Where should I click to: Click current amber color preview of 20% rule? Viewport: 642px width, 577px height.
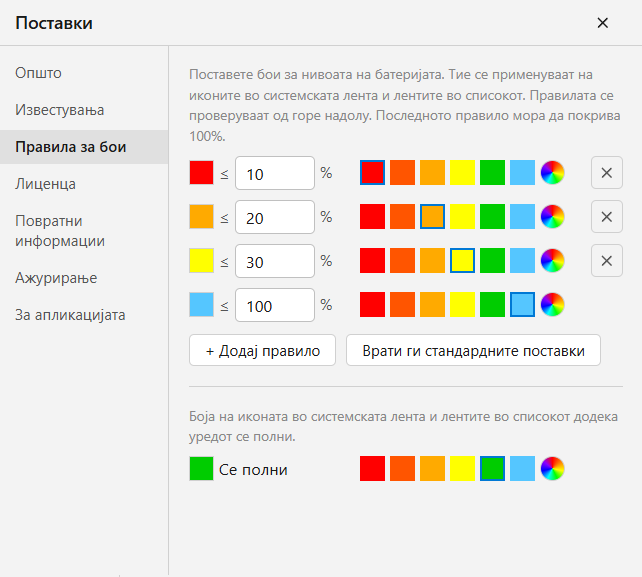[x=201, y=217]
